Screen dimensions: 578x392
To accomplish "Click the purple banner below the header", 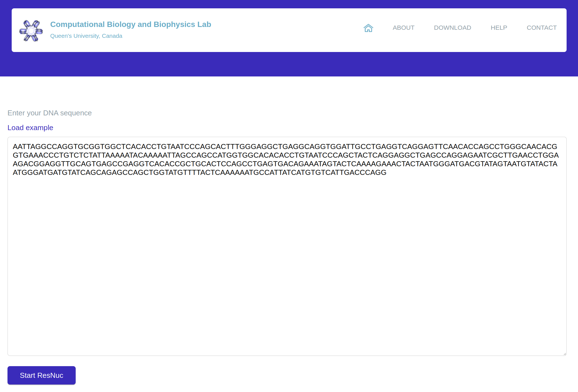I will [289, 64].
